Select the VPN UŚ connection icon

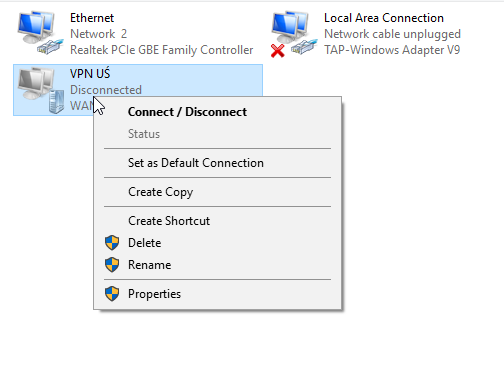(x=41, y=90)
